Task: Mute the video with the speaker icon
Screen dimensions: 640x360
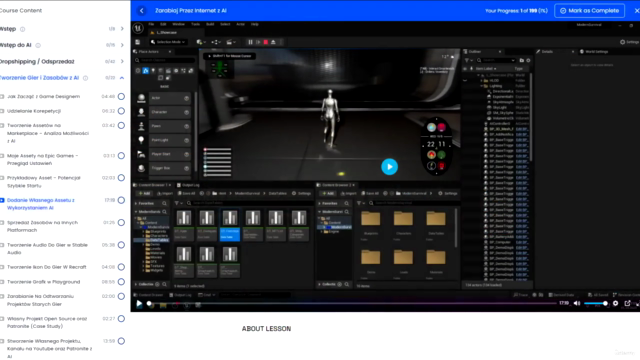Action: (x=577, y=303)
